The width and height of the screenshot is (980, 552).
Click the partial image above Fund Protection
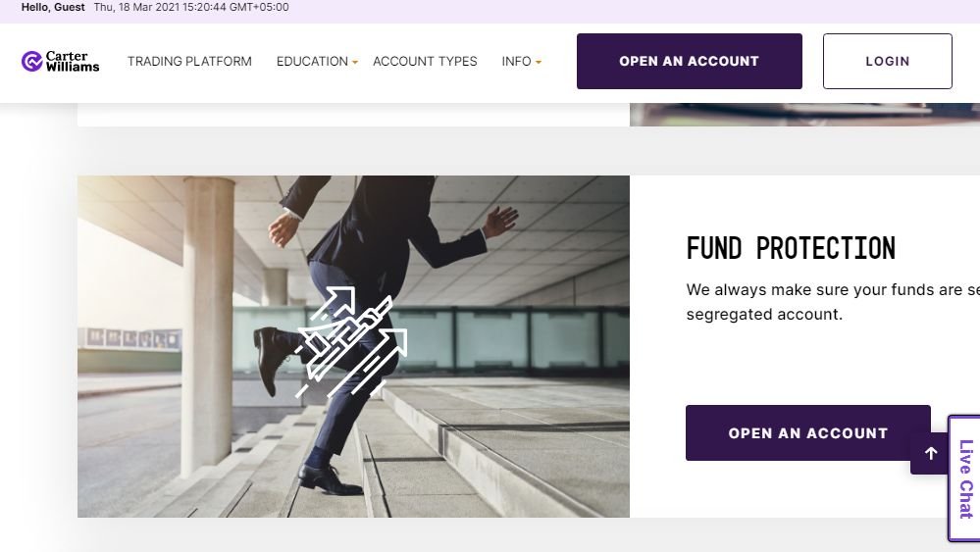click(x=804, y=115)
